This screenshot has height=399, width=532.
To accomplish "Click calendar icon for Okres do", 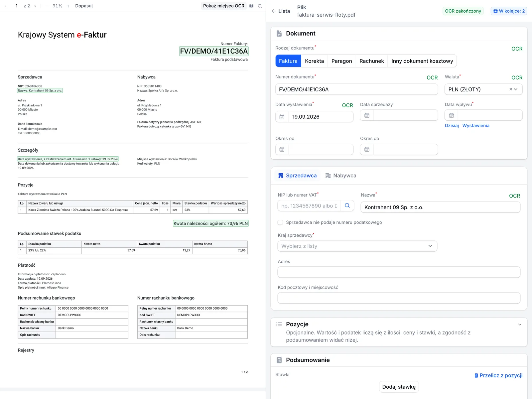I will tap(367, 149).
